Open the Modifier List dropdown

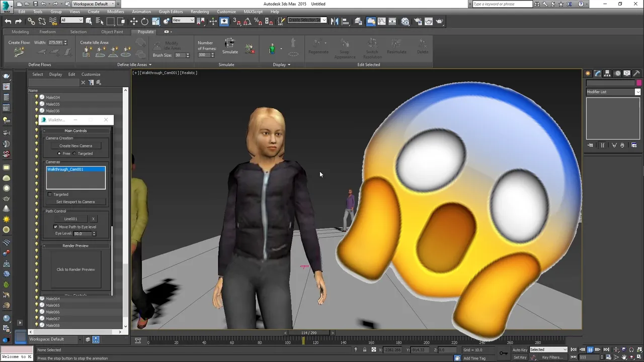tap(613, 92)
